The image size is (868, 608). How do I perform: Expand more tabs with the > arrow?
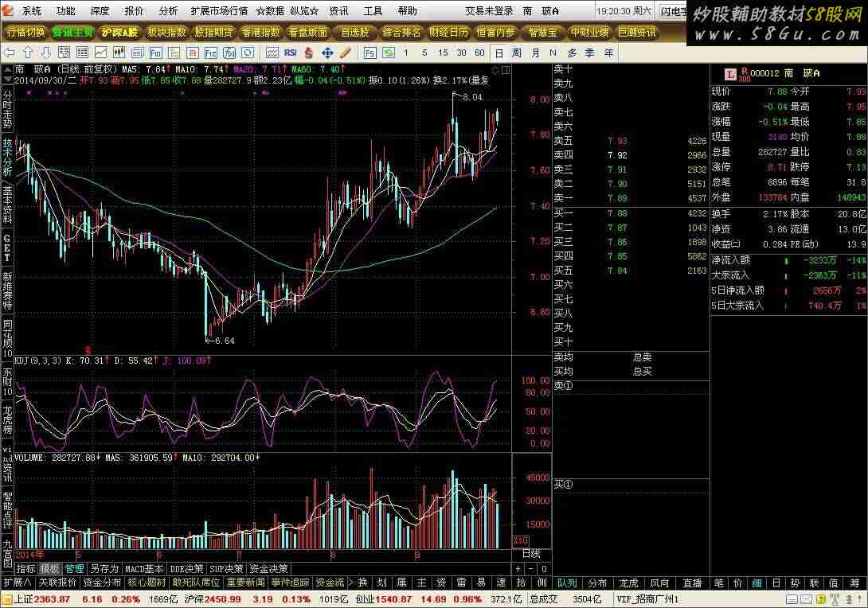(350, 583)
